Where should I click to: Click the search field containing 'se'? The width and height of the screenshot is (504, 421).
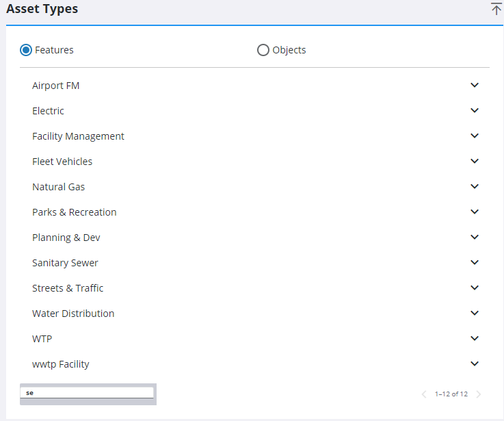coord(88,393)
